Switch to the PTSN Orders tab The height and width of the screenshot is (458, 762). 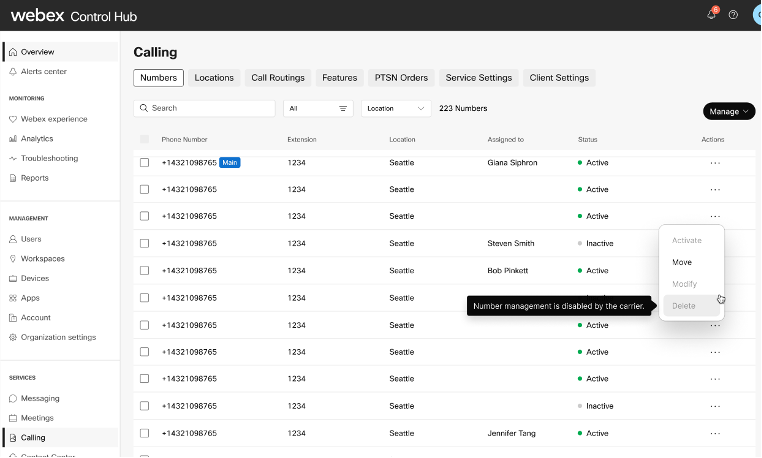click(401, 78)
